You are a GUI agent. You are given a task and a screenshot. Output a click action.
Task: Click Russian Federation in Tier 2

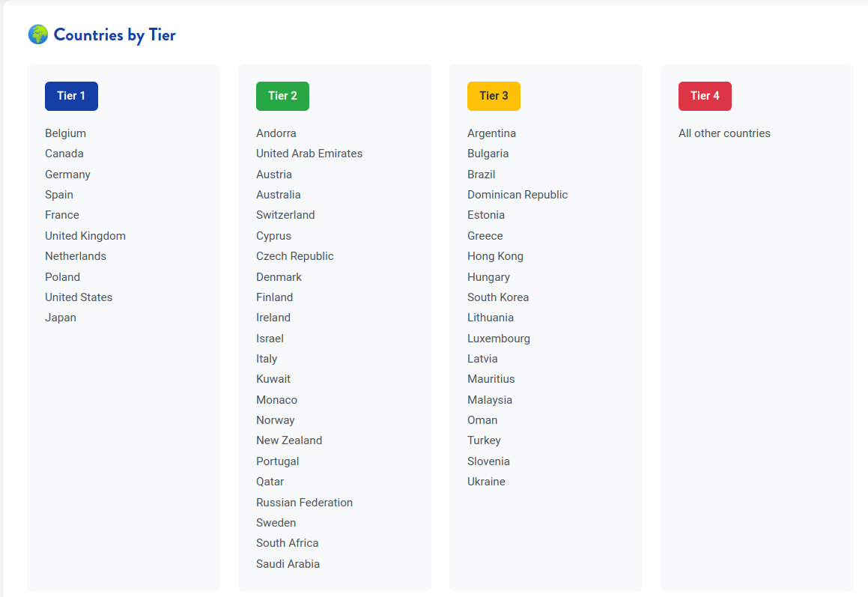point(304,502)
